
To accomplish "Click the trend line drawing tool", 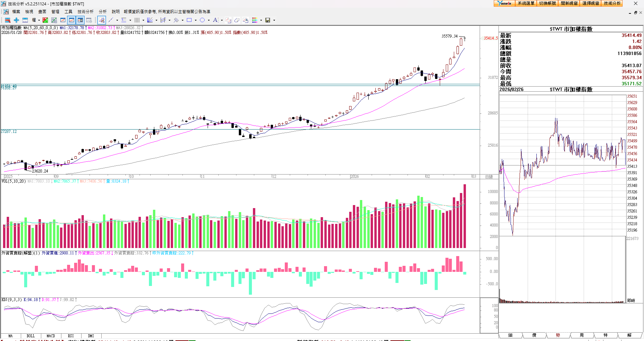I will pyautogui.click(x=111, y=20).
